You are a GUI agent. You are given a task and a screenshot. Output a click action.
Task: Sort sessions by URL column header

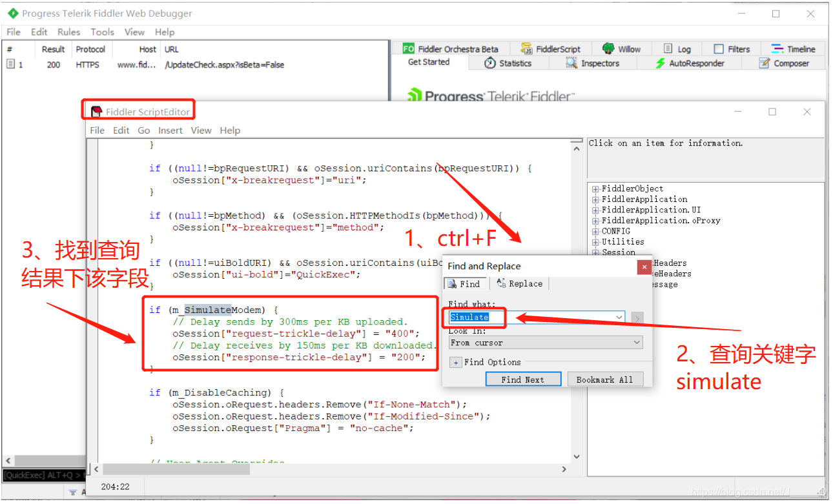(x=172, y=49)
